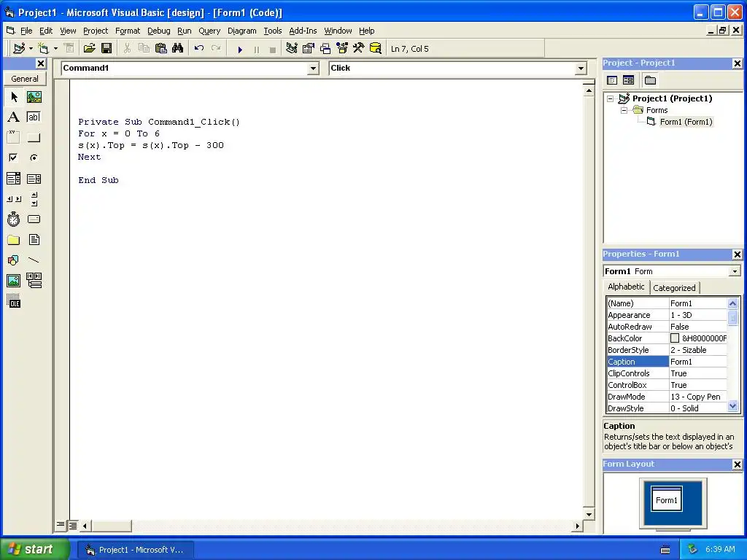The height and width of the screenshot is (560, 747).
Task: Click the Start button on the taskbar
Action: coord(35,549)
